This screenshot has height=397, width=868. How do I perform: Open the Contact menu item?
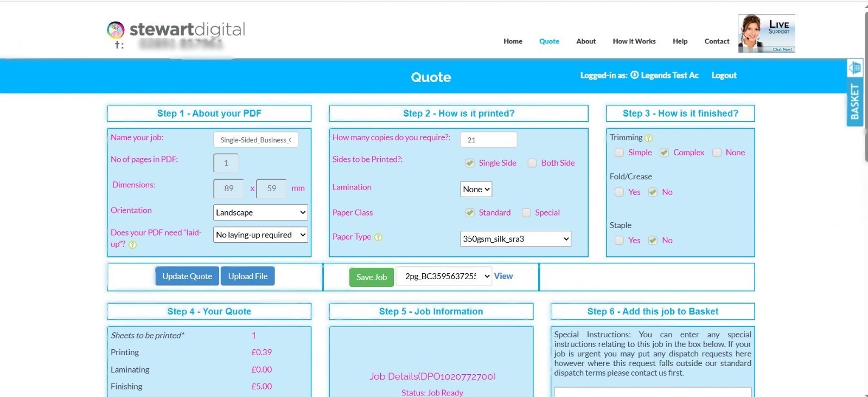pyautogui.click(x=717, y=41)
